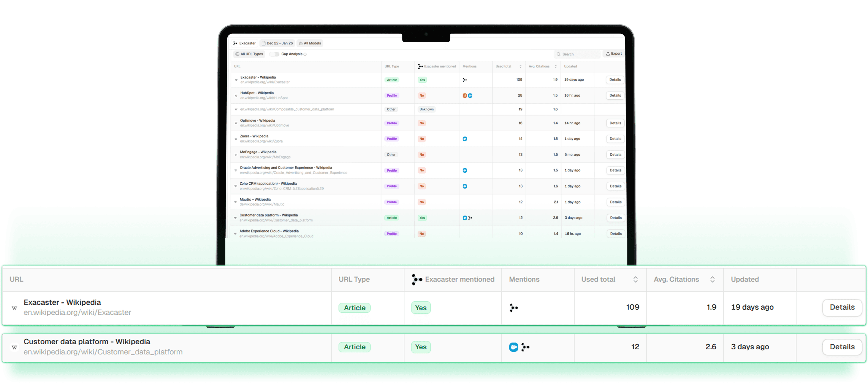Click the Export button
Viewport: 868px width, 385px height.
click(614, 54)
